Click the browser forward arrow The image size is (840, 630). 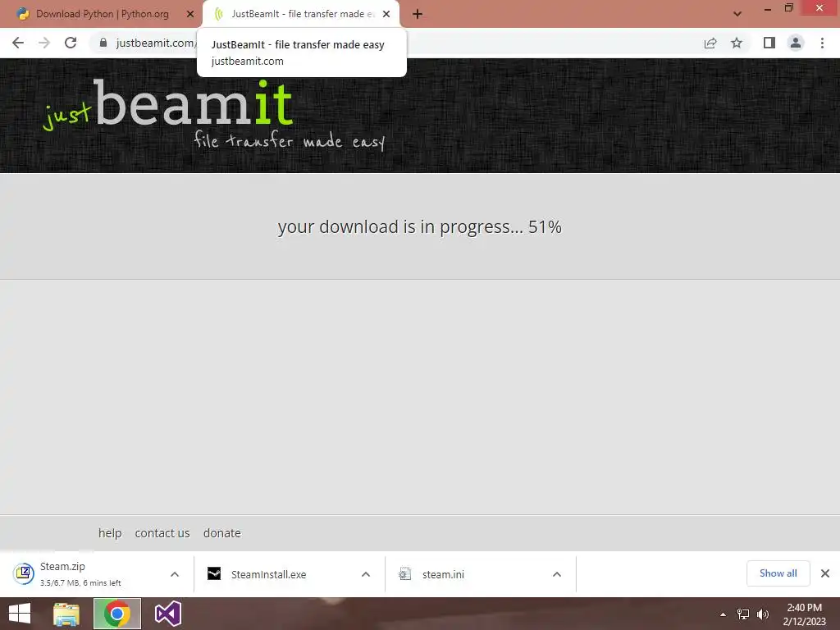(x=44, y=43)
